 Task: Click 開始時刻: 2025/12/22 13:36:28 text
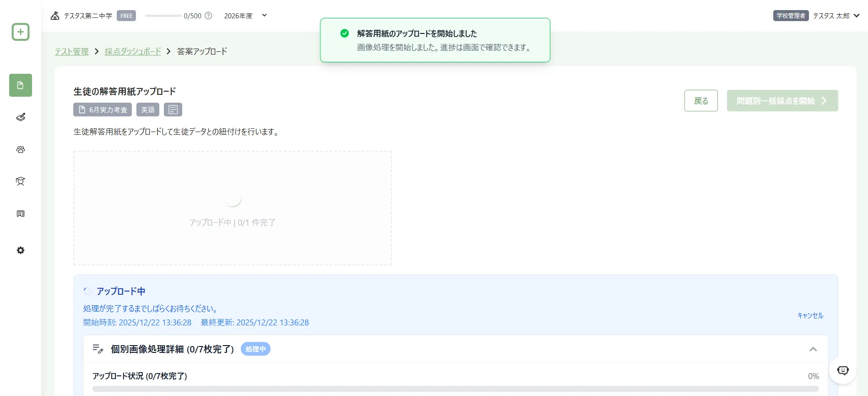[x=137, y=322]
